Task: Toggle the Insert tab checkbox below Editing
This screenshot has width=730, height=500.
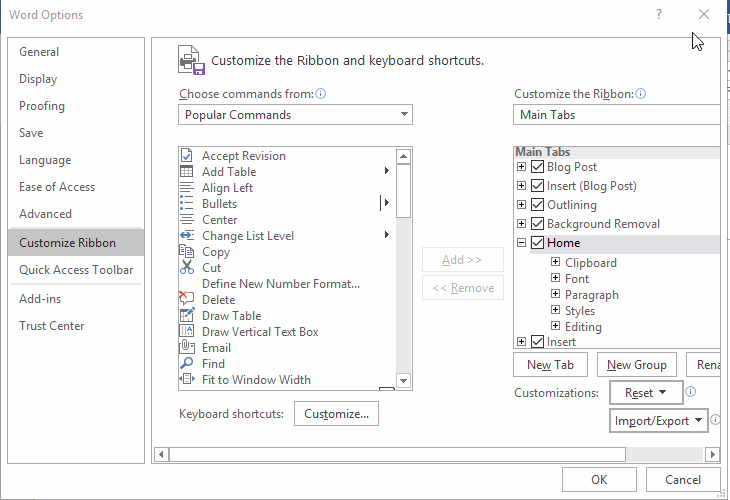Action: click(537, 342)
